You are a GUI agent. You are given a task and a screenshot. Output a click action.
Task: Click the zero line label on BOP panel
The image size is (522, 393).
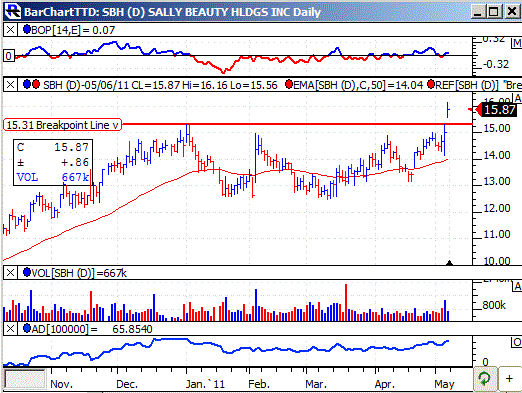coord(9,56)
